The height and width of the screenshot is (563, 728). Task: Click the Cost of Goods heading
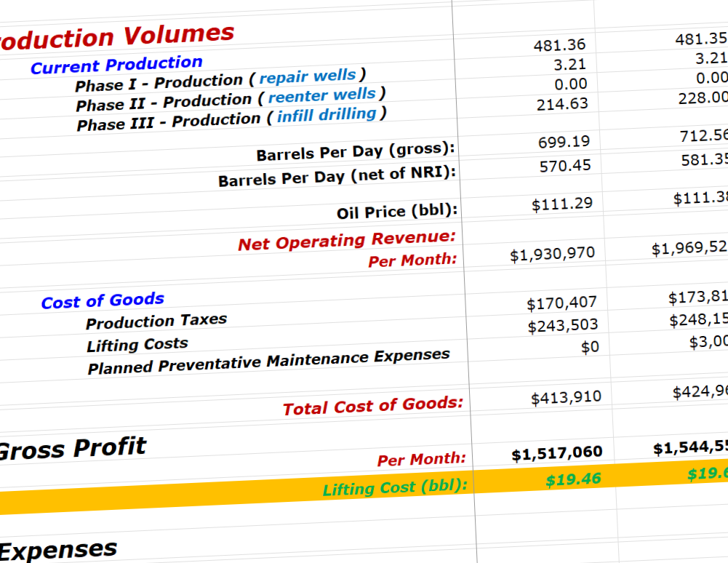coord(103,300)
